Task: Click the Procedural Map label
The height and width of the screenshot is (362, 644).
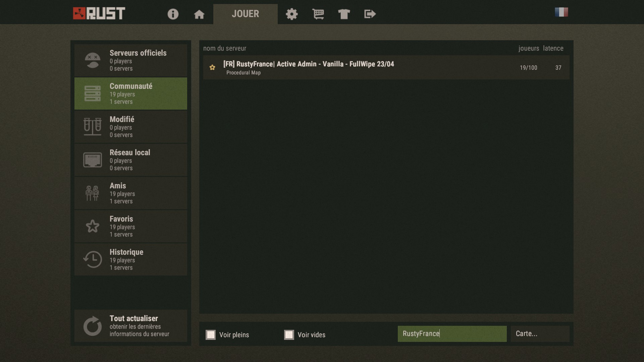Action: (x=244, y=73)
